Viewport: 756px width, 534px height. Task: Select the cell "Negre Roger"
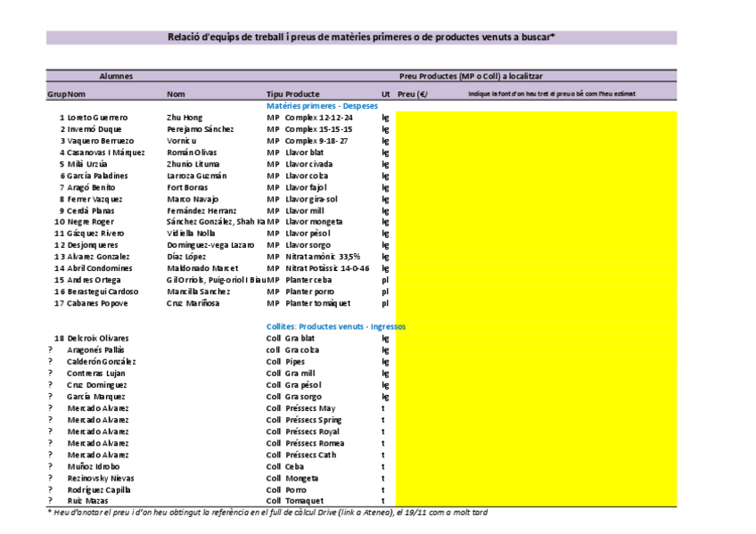pos(91,222)
